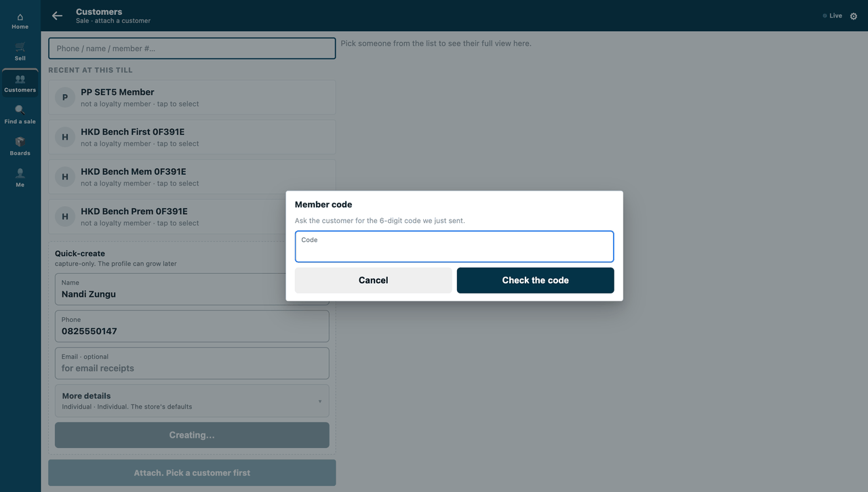The height and width of the screenshot is (492, 868).
Task: Open the Sell cart icon
Action: pyautogui.click(x=20, y=47)
